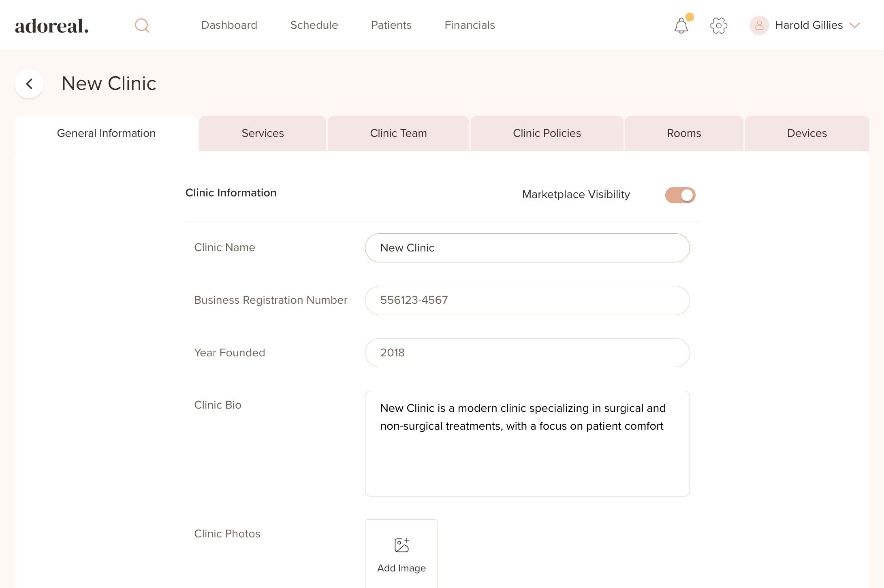884x588 pixels.
Task: Open the Financials page link
Action: point(470,25)
